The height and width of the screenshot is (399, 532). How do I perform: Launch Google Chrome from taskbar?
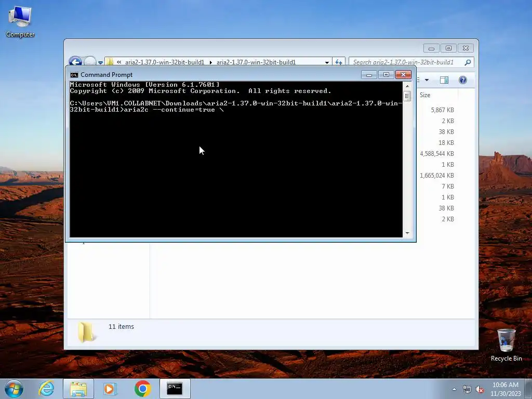(142, 389)
